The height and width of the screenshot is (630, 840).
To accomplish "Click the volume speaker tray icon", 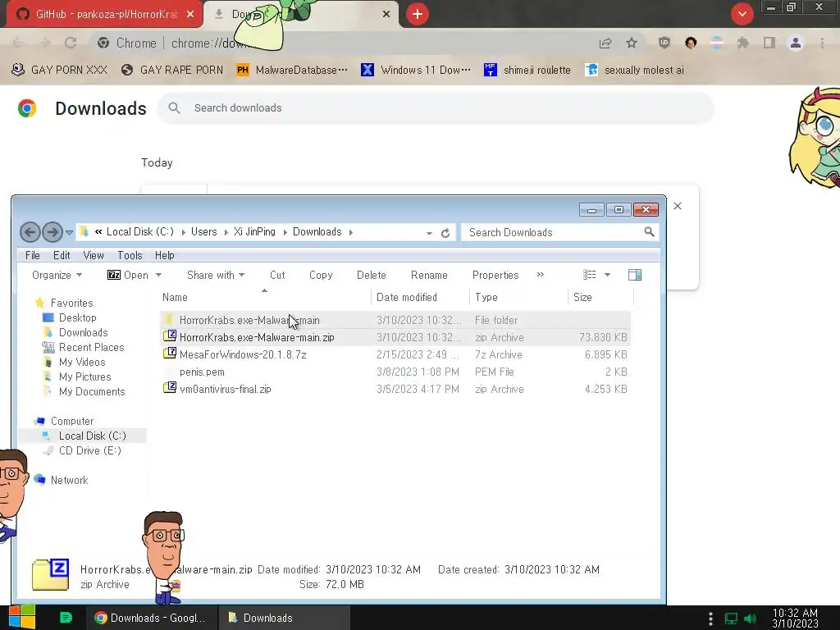I will point(750,619).
